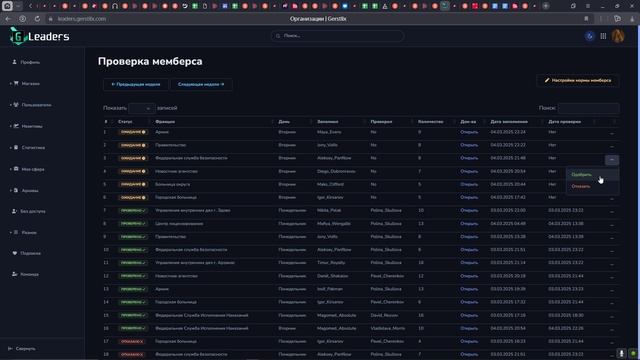This screenshot has width=640, height=360.
Task: Open the Открыть proof link in row 10
Action: click(x=469, y=250)
